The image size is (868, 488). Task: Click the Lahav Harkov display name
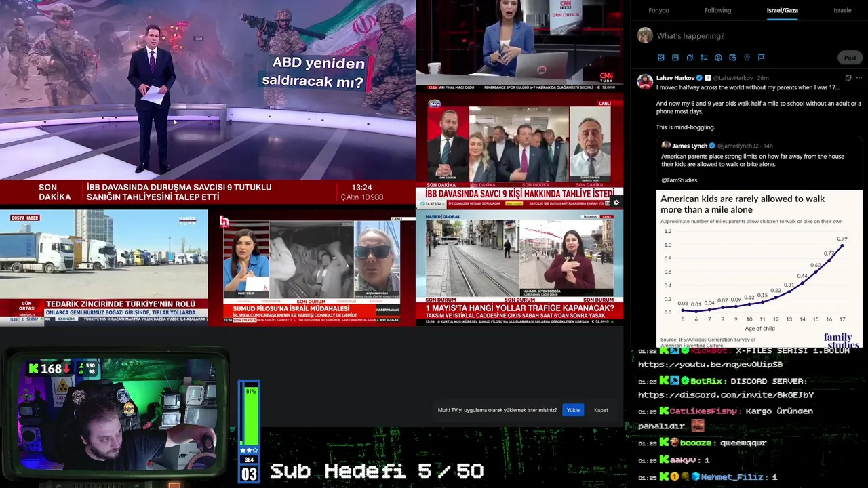pos(675,78)
